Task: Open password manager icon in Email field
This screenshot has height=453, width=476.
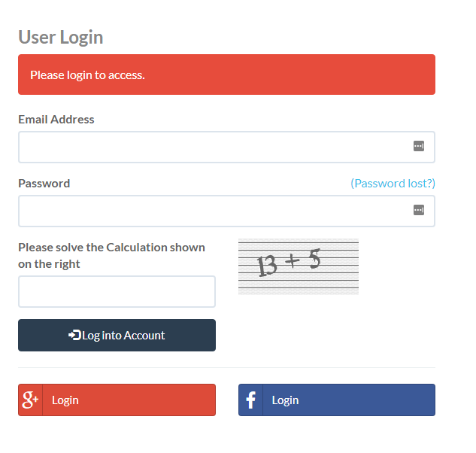Action: click(x=419, y=146)
